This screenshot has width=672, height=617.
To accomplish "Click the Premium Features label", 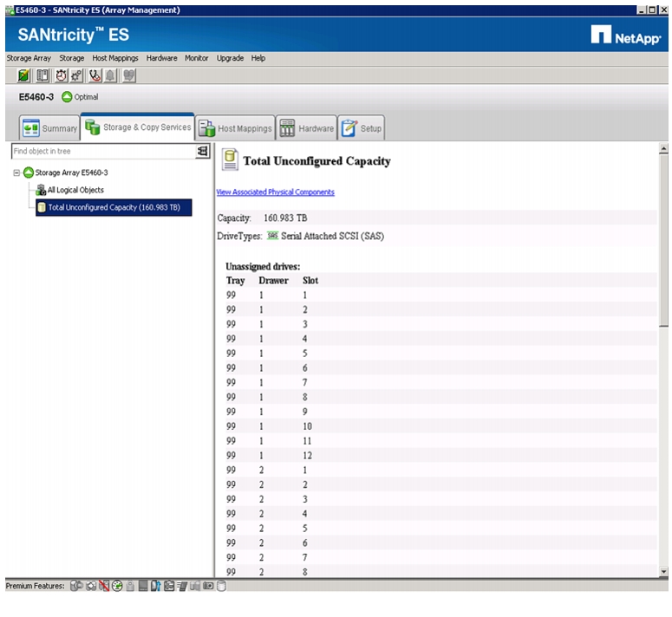I will [x=36, y=586].
